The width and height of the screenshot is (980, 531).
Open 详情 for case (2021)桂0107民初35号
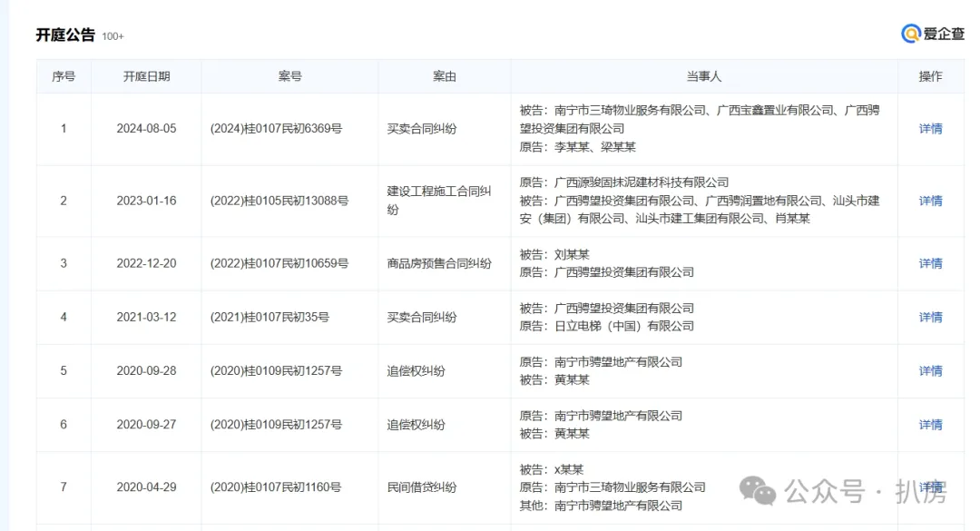click(x=930, y=317)
